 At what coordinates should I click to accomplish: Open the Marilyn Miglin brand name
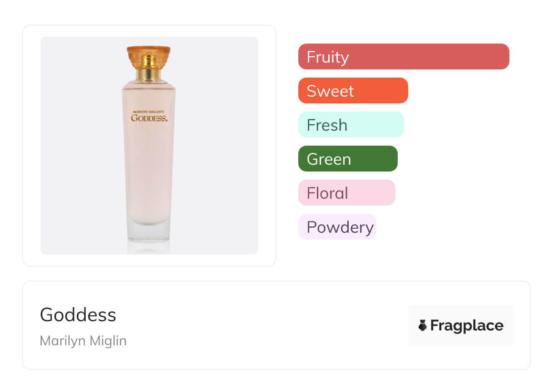point(83,341)
